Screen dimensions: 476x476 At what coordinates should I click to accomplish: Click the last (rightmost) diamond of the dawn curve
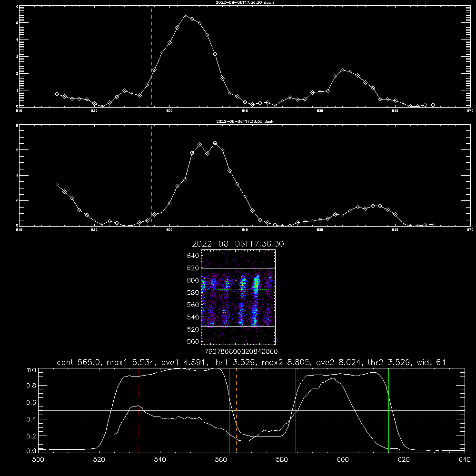pos(433,105)
